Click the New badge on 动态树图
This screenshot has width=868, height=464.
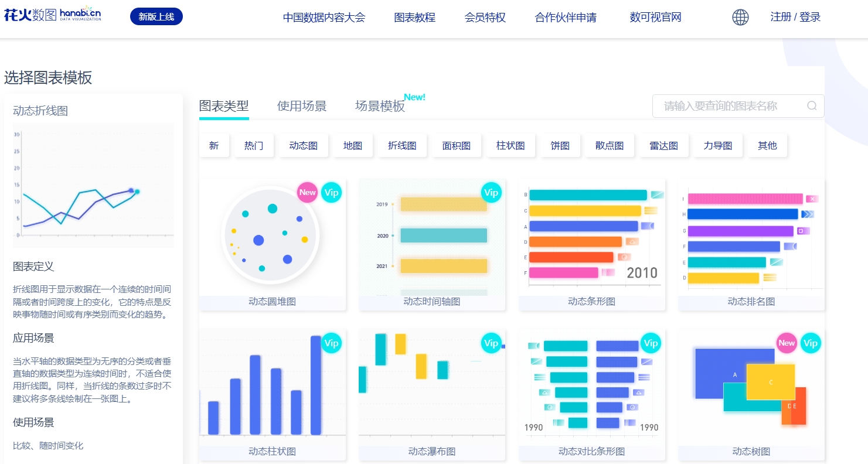pos(787,343)
